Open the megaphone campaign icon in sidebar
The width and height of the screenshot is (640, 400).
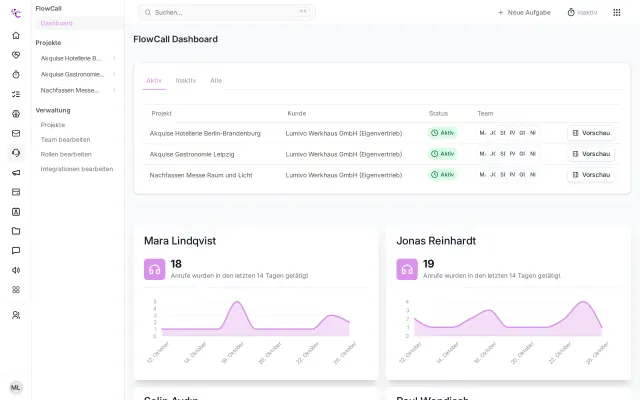[16, 173]
